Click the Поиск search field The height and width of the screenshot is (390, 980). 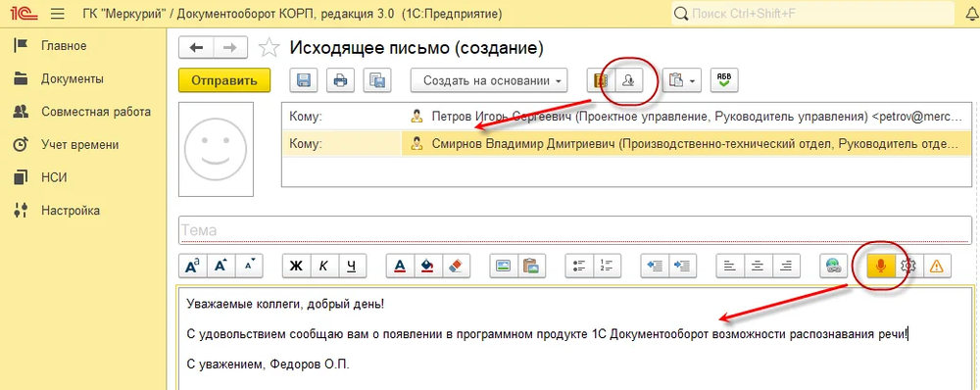[x=813, y=13]
